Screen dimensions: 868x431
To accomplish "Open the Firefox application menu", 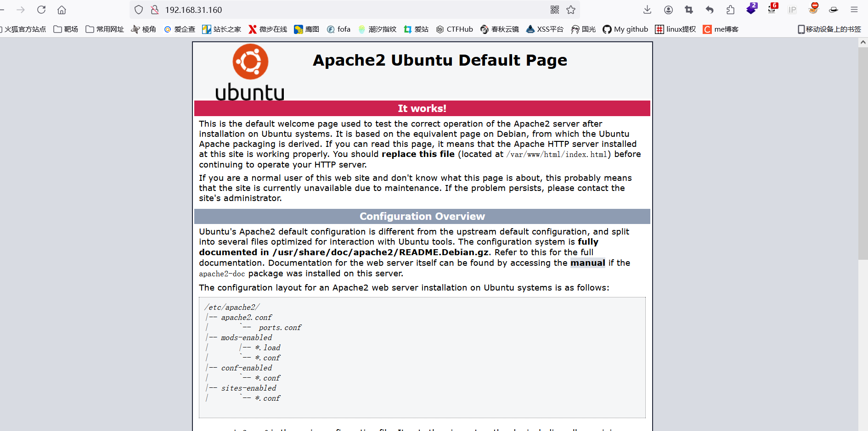I will [x=854, y=10].
